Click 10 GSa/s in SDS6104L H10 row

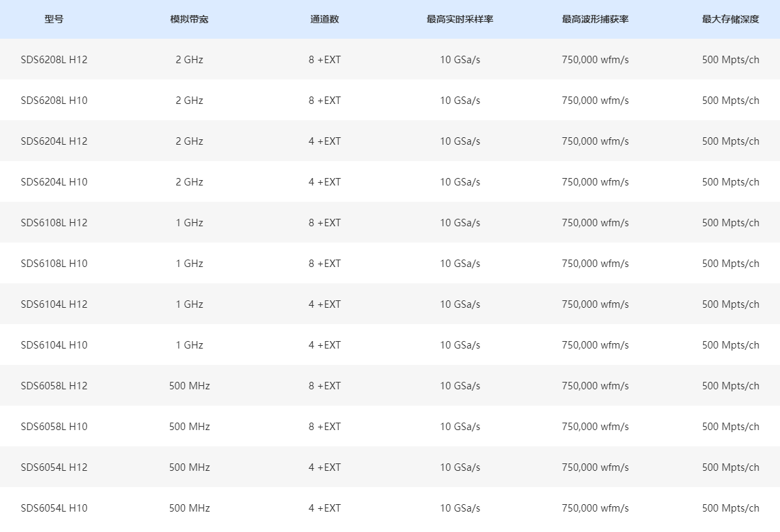coord(460,345)
